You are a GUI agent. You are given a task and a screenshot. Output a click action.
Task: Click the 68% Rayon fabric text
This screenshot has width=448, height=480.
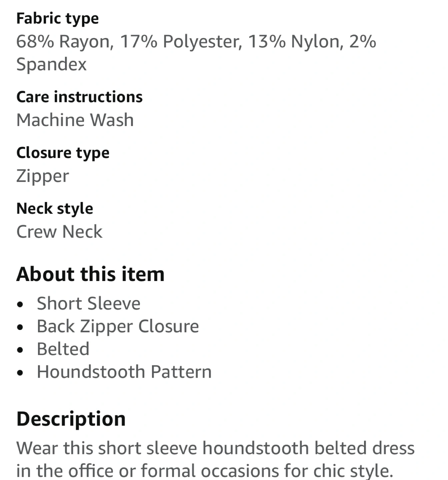click(63, 42)
